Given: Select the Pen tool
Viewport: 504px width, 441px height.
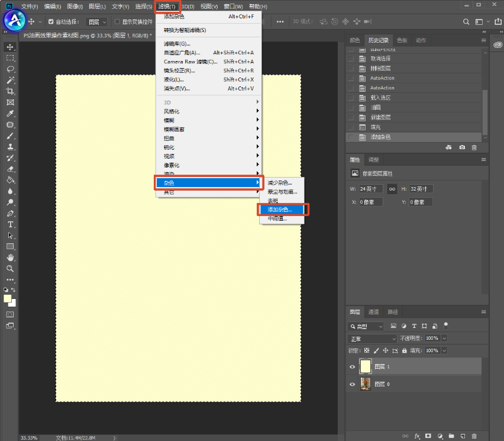Looking at the screenshot, I should (x=10, y=214).
